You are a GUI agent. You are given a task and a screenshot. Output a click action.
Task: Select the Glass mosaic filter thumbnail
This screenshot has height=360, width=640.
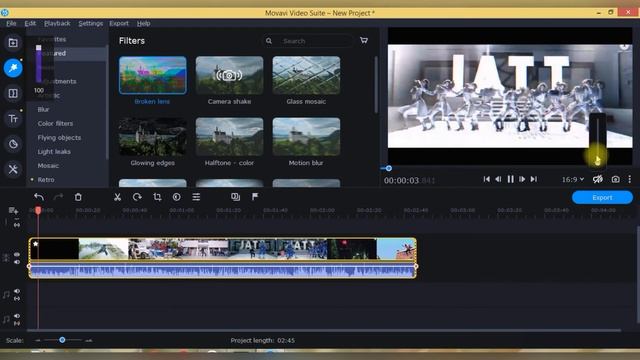click(x=306, y=75)
